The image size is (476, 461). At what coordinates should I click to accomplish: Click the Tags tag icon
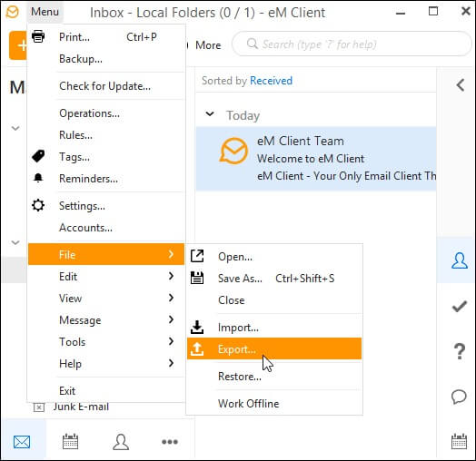(x=38, y=156)
